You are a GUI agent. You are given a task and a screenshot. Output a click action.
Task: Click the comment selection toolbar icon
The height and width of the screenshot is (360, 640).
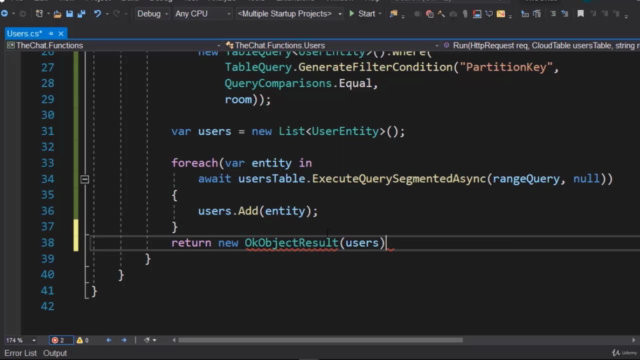pos(553,14)
